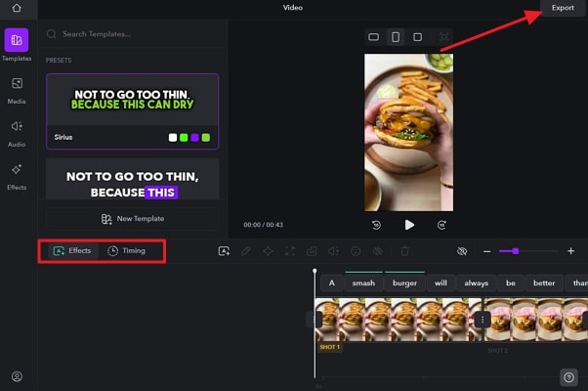Zoom out the timeline with minus

(486, 251)
